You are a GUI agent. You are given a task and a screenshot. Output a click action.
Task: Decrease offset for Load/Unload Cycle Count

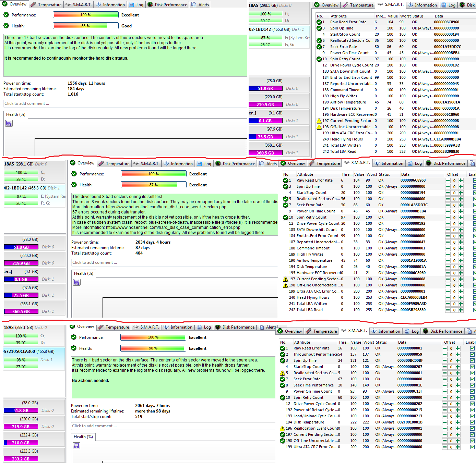pos(445,416)
